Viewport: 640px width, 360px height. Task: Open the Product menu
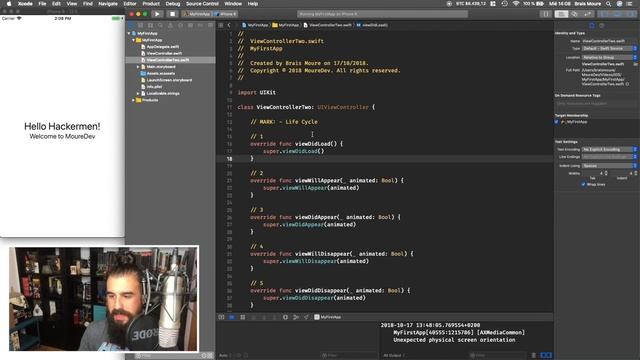tap(151, 4)
